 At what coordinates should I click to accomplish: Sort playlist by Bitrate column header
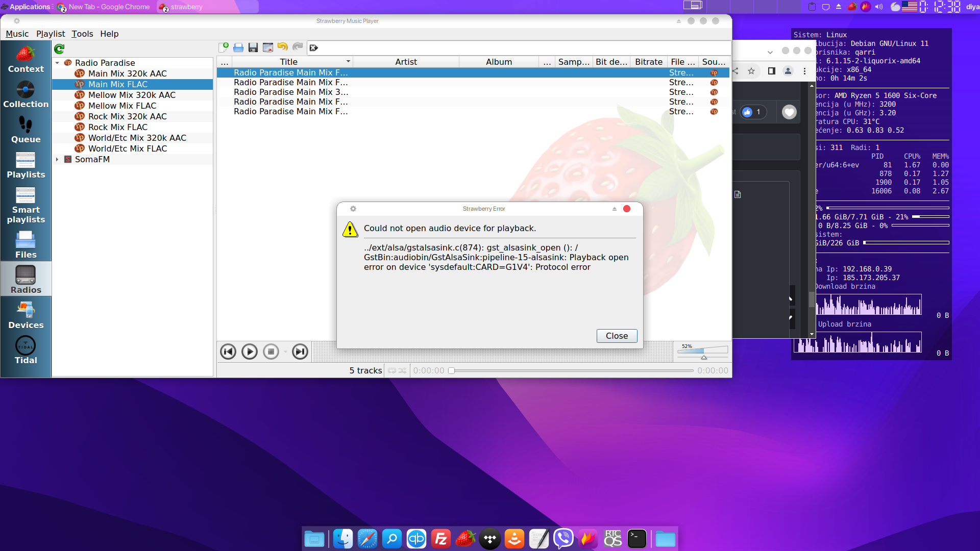pyautogui.click(x=649, y=62)
